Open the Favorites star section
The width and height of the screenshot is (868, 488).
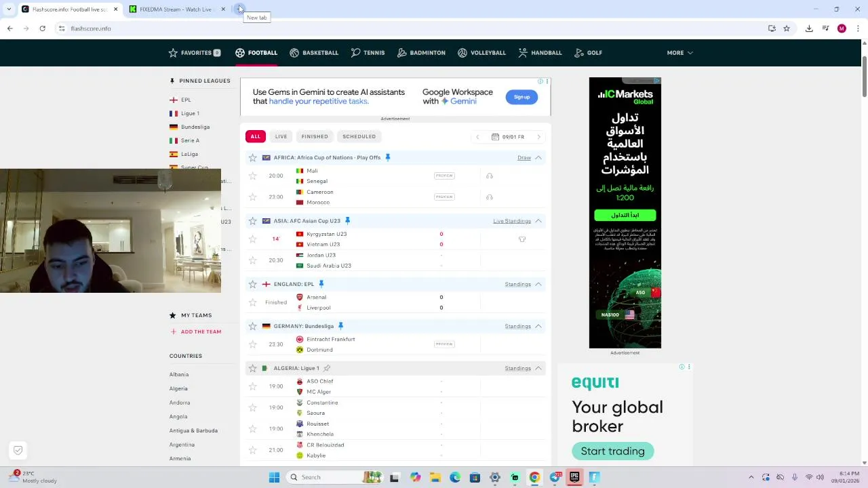coord(195,53)
